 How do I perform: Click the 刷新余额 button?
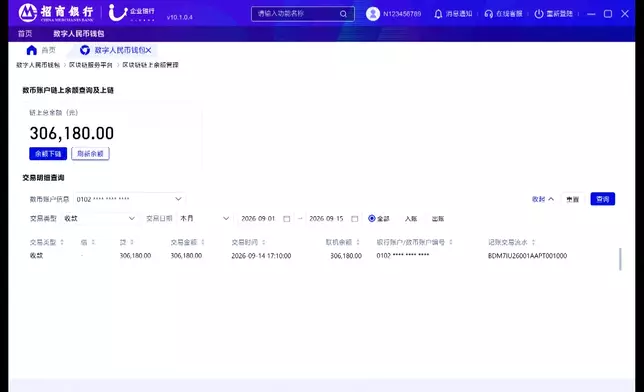[90, 154]
